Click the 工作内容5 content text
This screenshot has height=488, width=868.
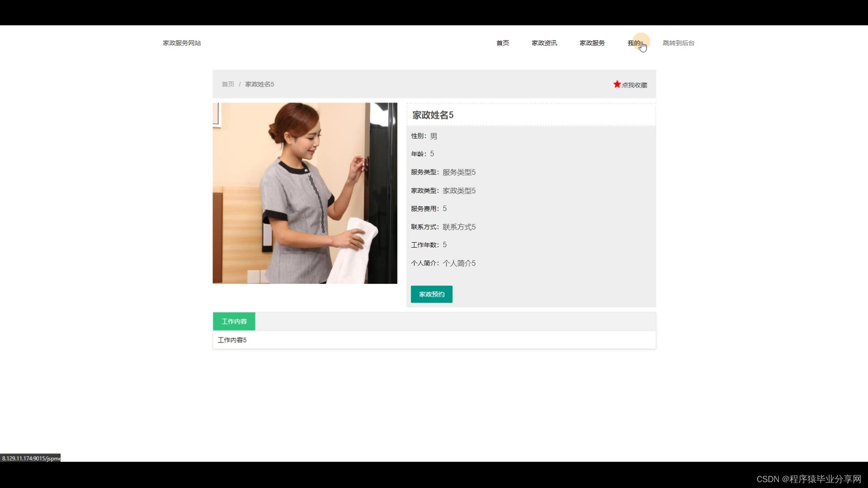(x=232, y=340)
